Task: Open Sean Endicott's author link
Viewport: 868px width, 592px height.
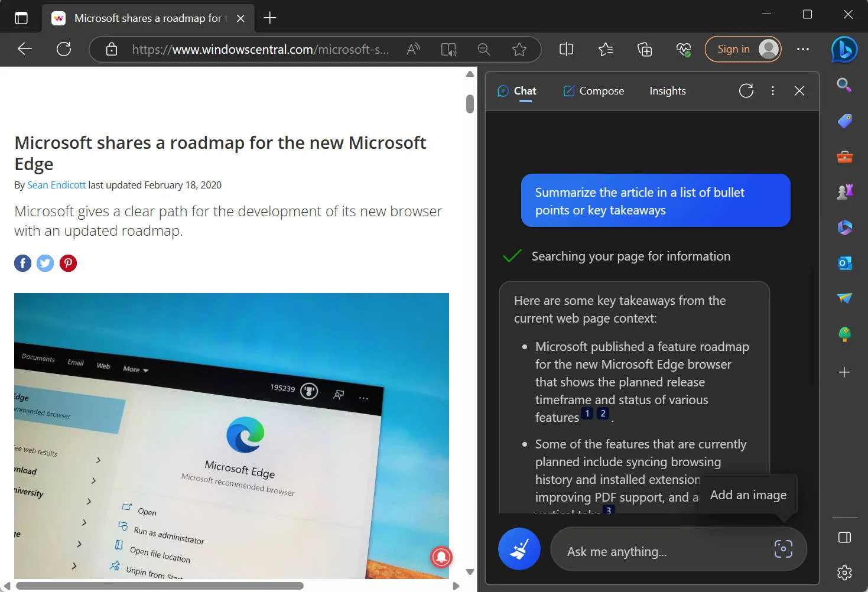Action: tap(56, 185)
